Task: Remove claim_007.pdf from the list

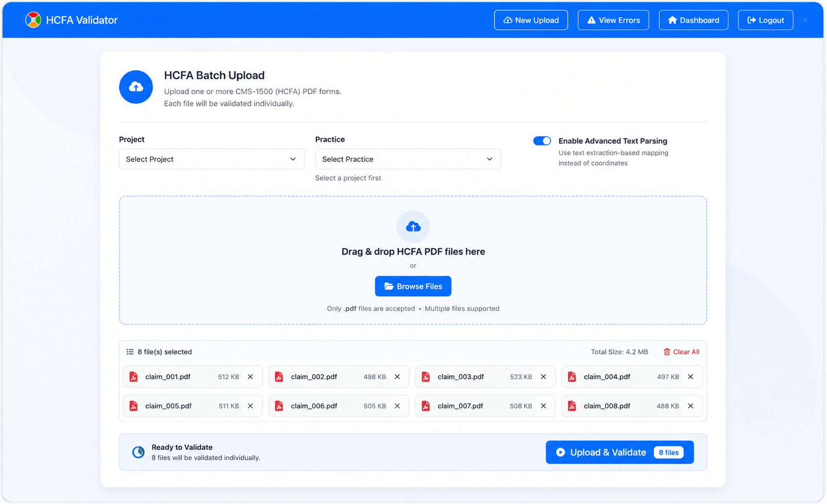Action: click(x=543, y=406)
